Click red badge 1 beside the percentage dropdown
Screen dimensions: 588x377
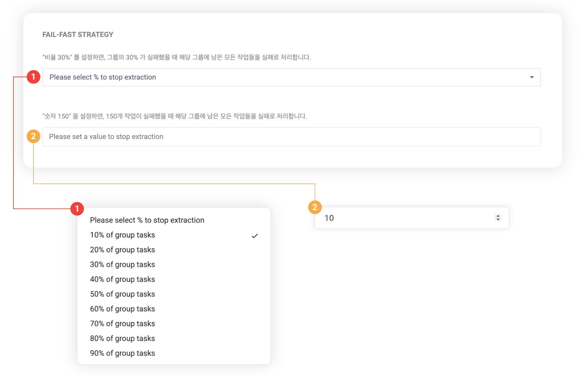(33, 77)
